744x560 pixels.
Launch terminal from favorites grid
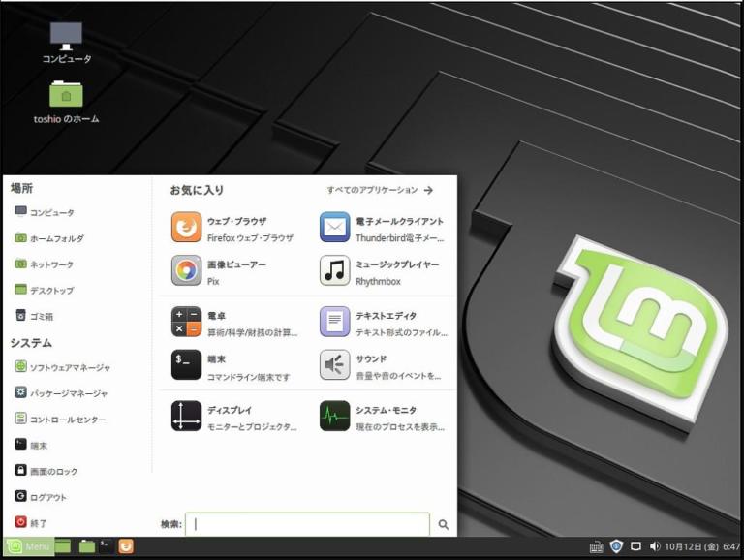(x=187, y=364)
